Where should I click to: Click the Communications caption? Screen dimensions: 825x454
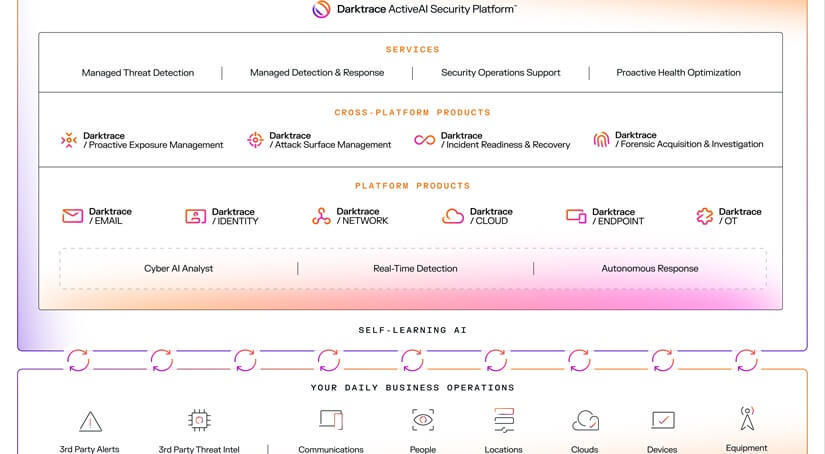click(331, 449)
